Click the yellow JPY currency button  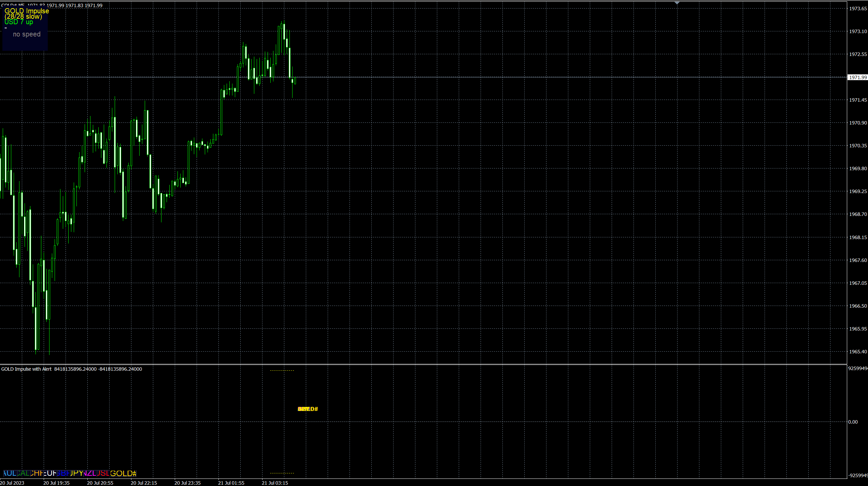[76, 473]
